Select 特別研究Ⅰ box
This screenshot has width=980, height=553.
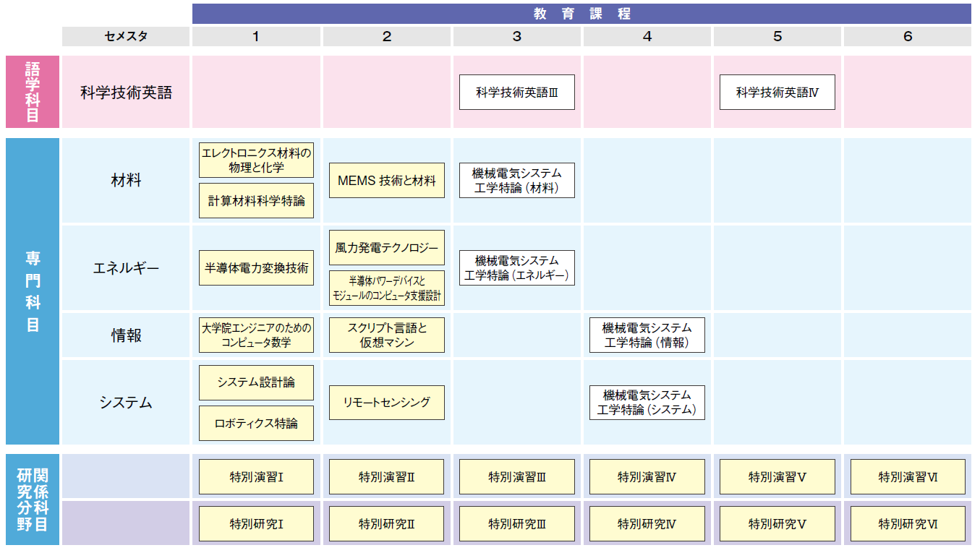[256, 524]
